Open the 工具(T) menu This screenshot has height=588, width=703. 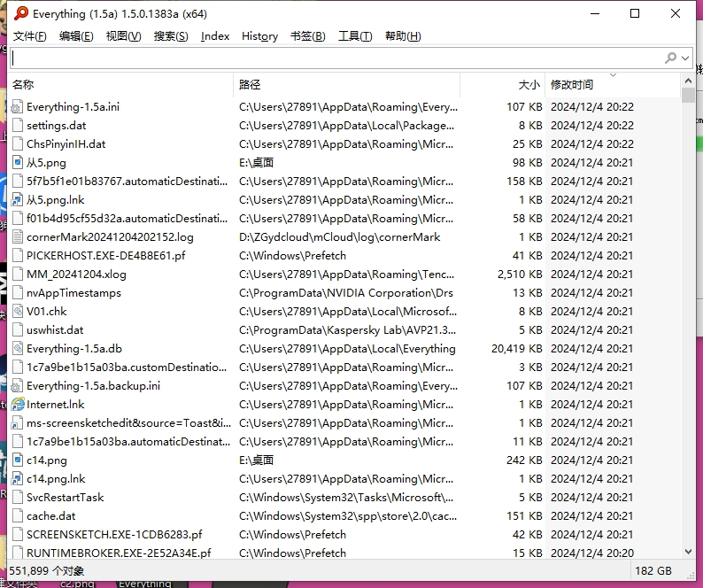coord(355,36)
